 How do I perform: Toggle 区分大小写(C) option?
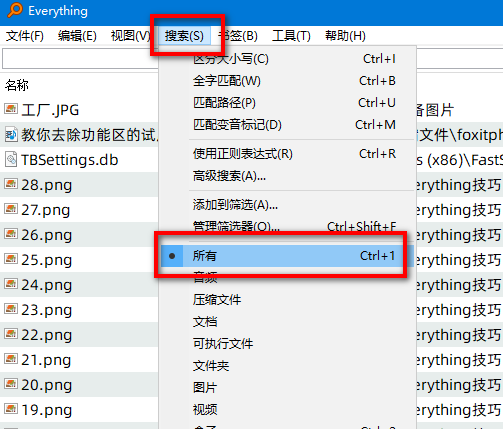[287, 59]
